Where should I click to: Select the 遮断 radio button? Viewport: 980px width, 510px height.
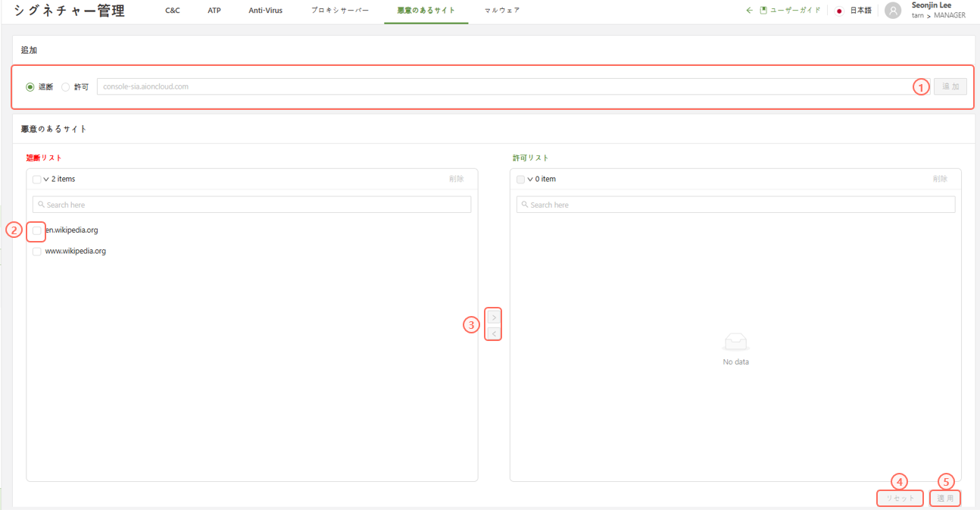30,87
